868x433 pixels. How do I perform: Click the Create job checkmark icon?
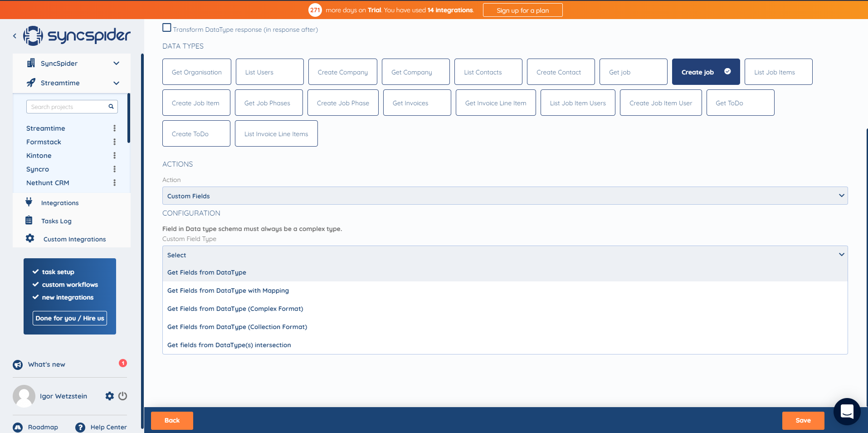point(727,71)
